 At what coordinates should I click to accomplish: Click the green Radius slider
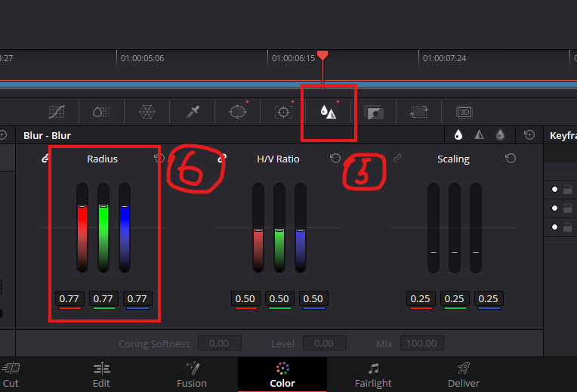pos(103,228)
